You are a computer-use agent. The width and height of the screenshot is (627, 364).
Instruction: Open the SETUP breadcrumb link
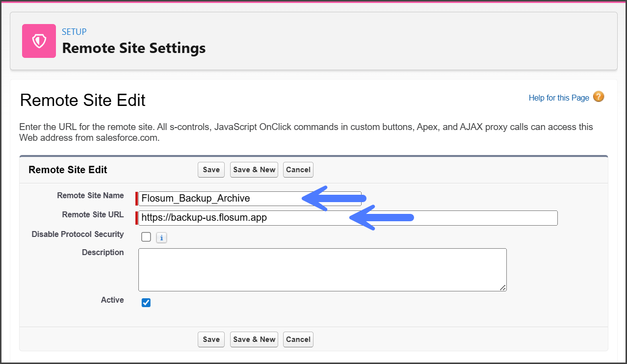[x=74, y=32]
